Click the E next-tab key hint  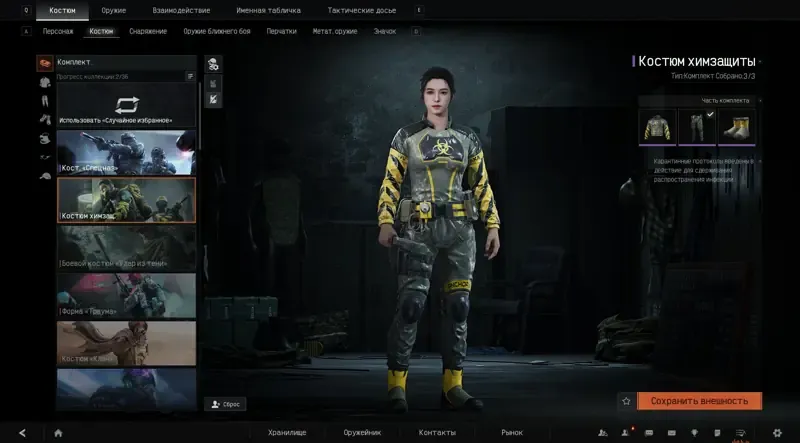[419, 10]
